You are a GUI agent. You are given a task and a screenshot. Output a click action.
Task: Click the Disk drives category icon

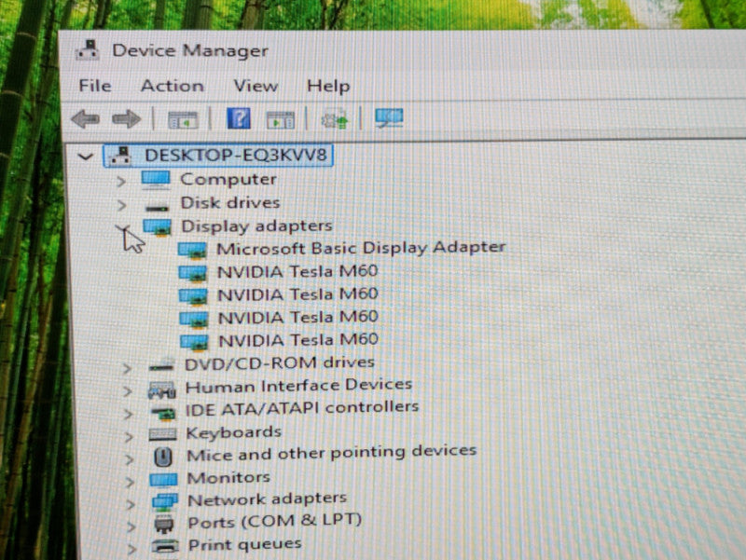pos(157,207)
